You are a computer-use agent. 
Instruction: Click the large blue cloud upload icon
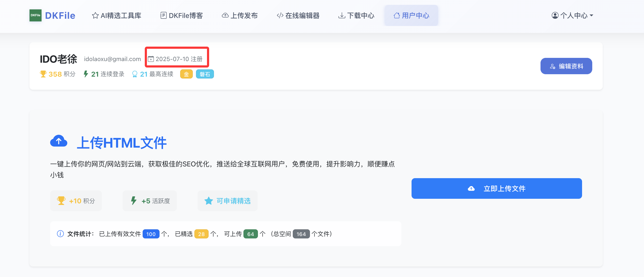coord(59,141)
